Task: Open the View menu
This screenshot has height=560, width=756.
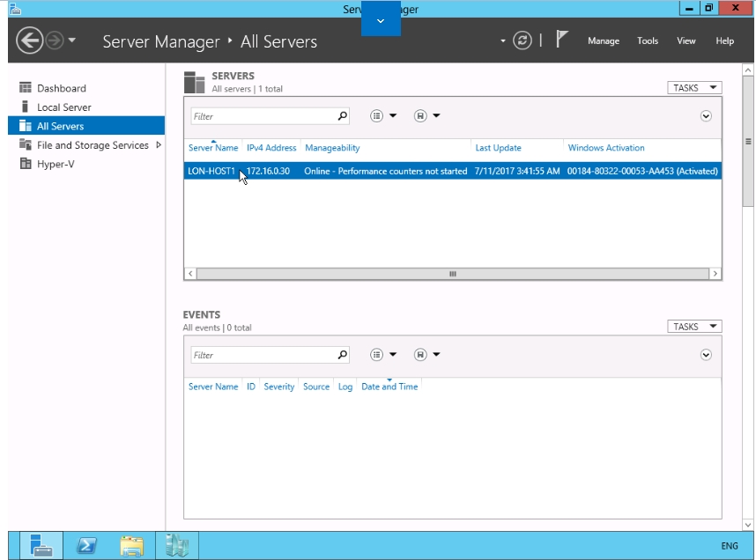Action: pyautogui.click(x=686, y=41)
